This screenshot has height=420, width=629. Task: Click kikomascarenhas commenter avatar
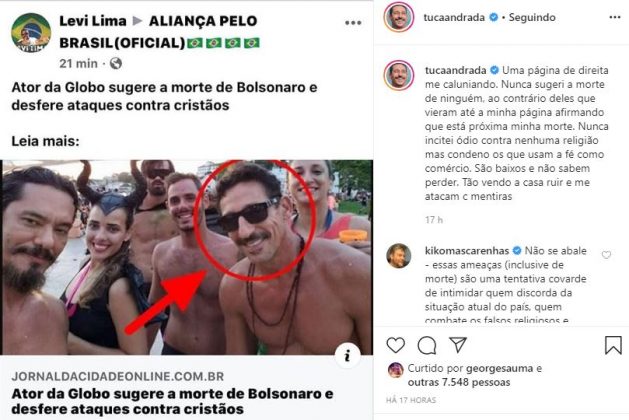click(398, 256)
